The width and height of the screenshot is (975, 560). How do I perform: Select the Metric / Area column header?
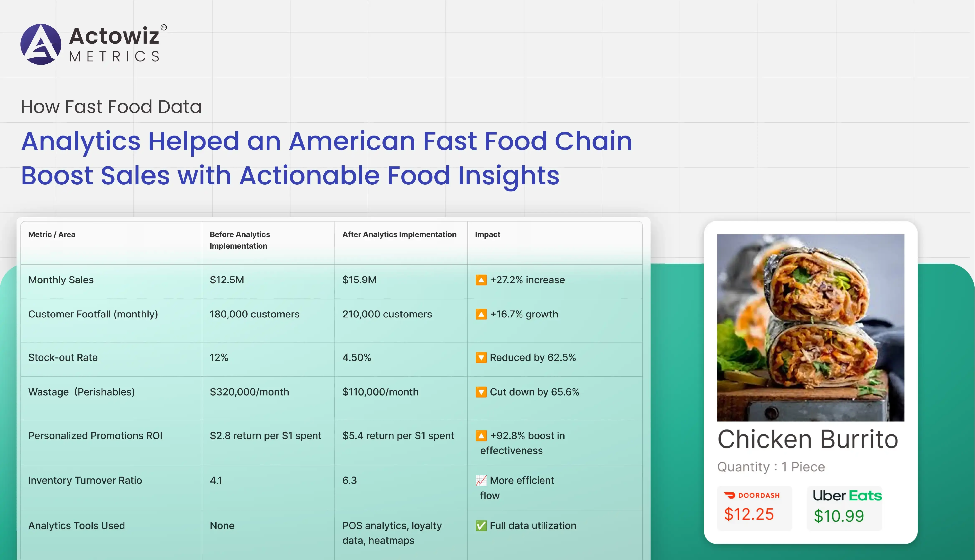[x=52, y=235]
